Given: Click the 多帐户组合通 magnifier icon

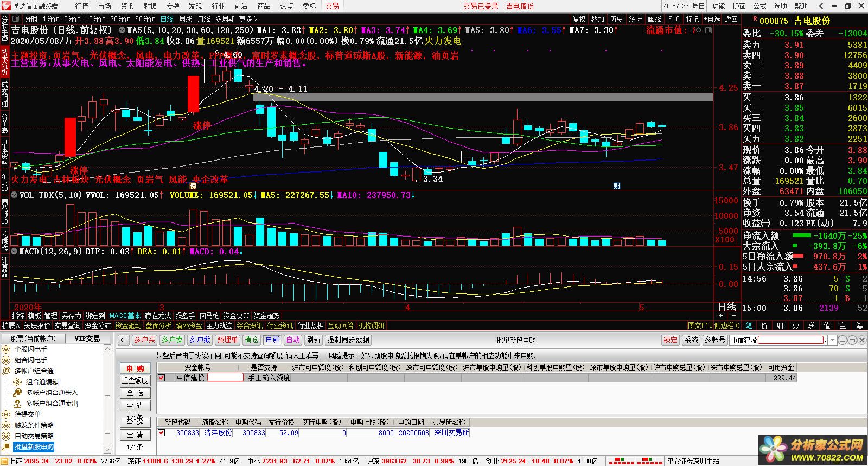Looking at the screenshot, I should click(6, 371).
